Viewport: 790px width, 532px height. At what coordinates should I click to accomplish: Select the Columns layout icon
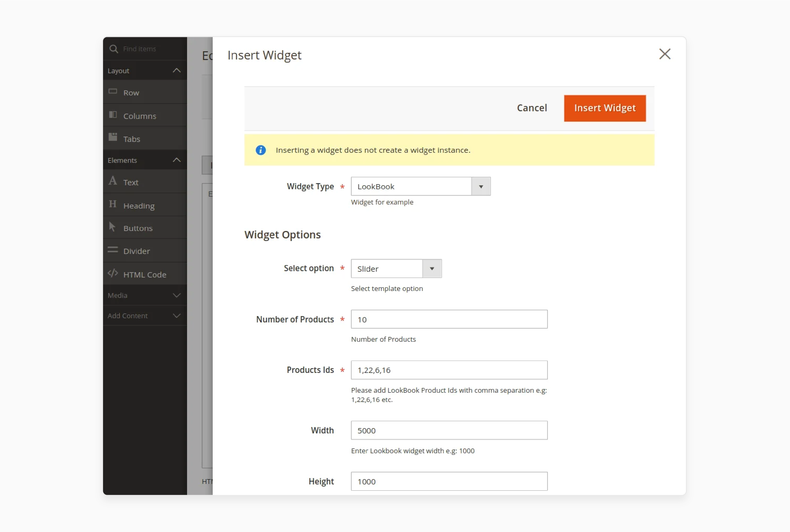113,115
